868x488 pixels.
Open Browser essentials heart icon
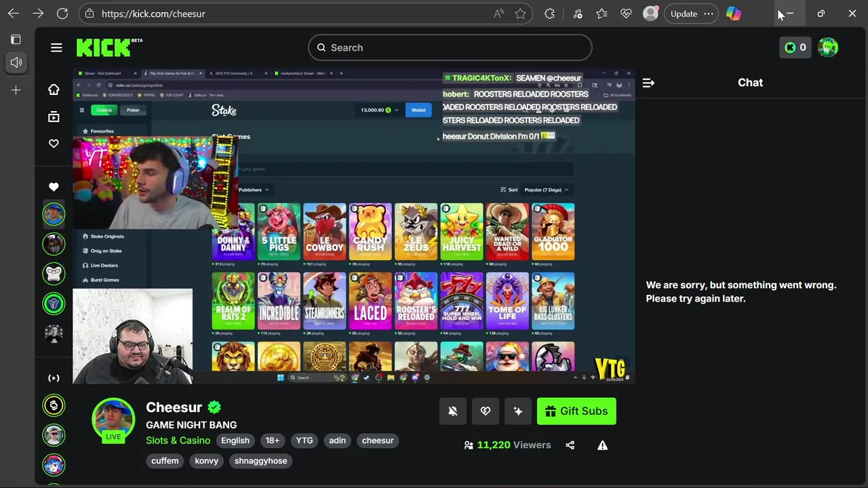coord(626,14)
